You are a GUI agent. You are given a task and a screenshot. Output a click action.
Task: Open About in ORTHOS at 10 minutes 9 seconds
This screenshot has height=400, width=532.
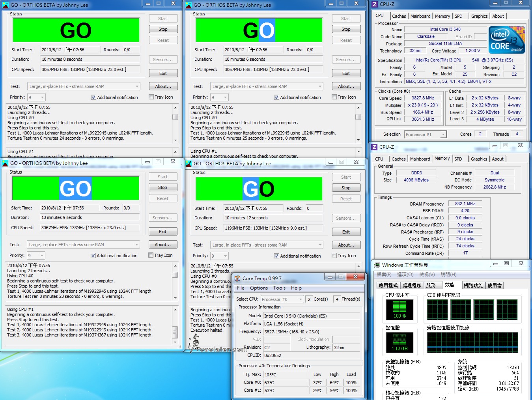click(x=162, y=245)
